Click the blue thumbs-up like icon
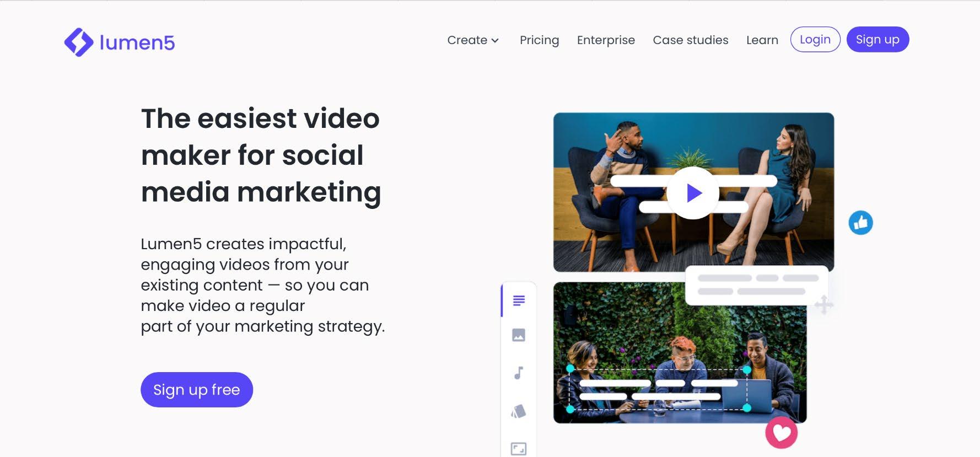 [860, 223]
